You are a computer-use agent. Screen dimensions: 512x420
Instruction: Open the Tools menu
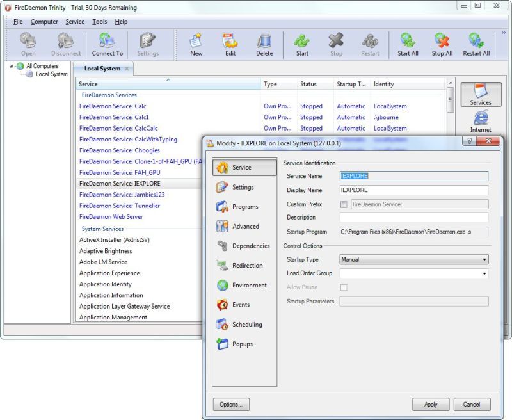[100, 22]
